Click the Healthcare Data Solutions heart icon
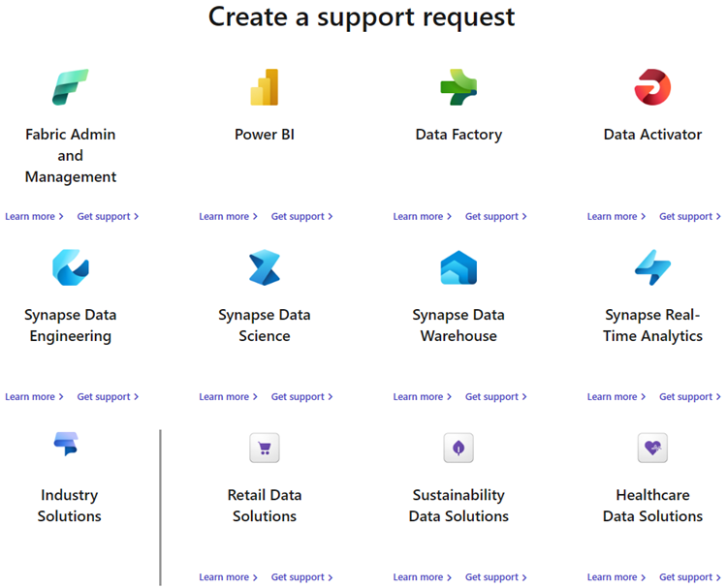The image size is (727, 588). click(652, 448)
